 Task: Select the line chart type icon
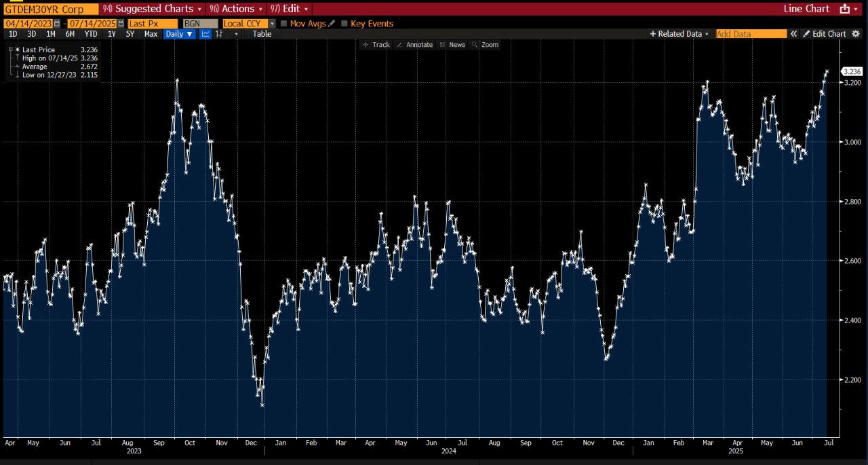click(x=205, y=34)
